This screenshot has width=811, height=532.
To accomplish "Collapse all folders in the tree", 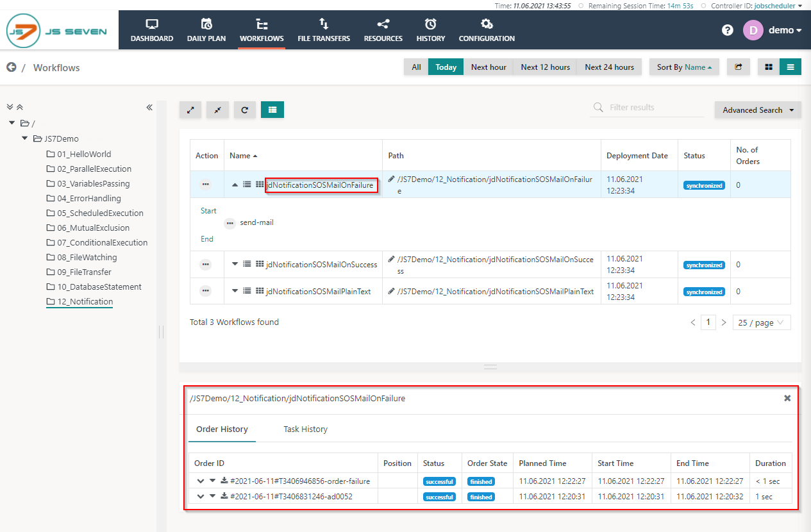I will [19, 107].
